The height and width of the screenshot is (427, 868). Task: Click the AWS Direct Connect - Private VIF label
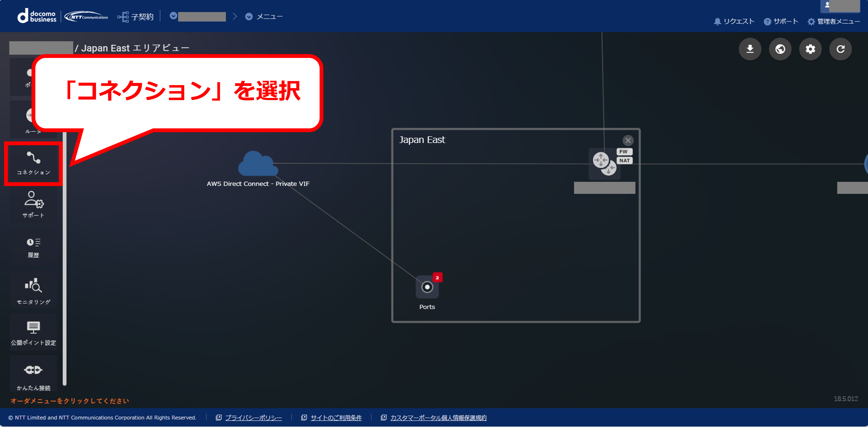[x=258, y=184]
